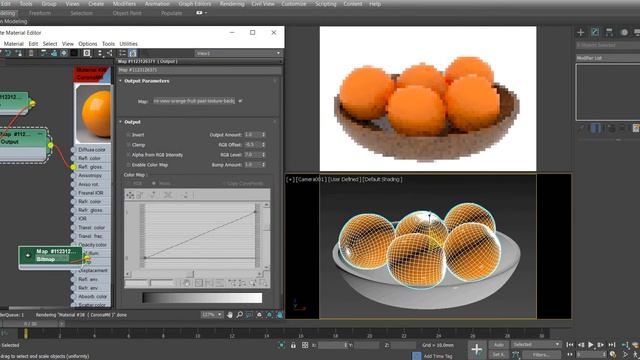The height and width of the screenshot is (360, 640).
Task: Click the Output Amount spinner arrows
Action: coord(263,135)
